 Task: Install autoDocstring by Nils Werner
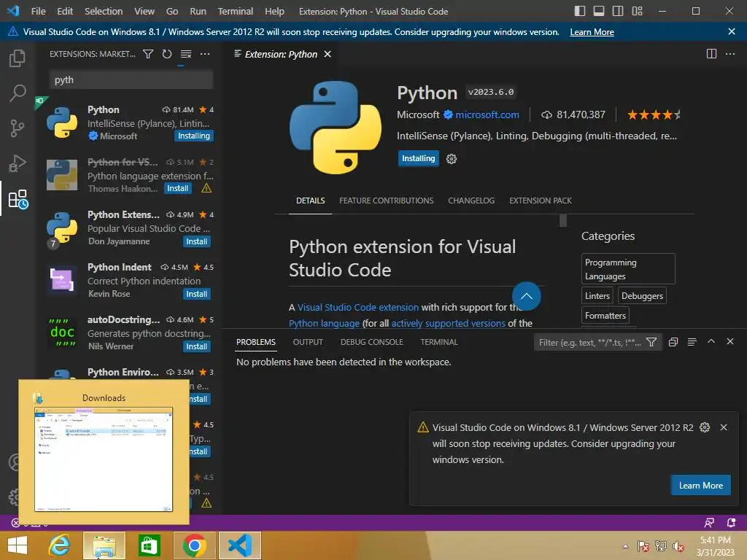click(197, 346)
